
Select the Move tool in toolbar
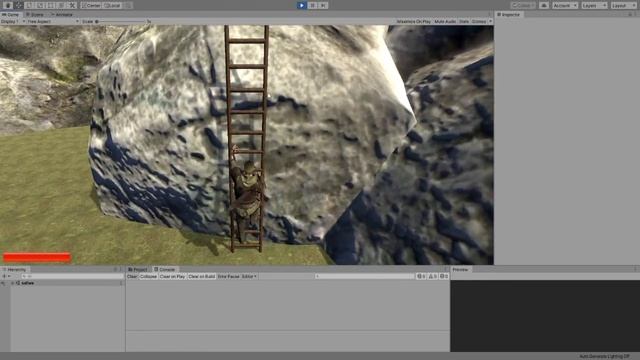(x=19, y=5)
